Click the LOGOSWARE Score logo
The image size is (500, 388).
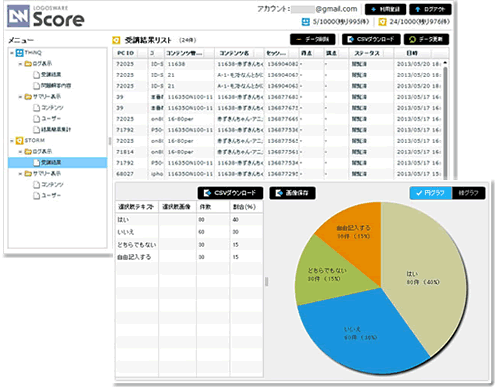(46, 16)
